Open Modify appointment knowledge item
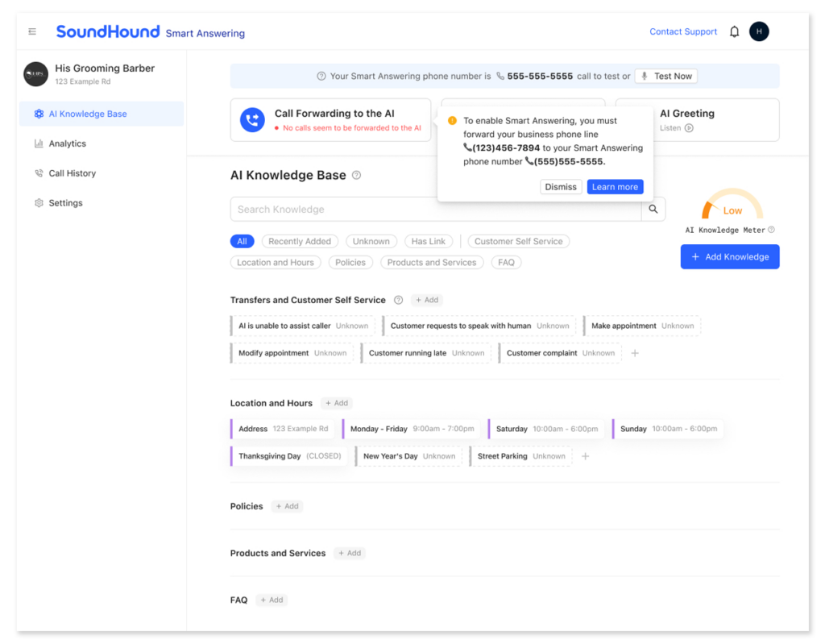 pyautogui.click(x=292, y=353)
